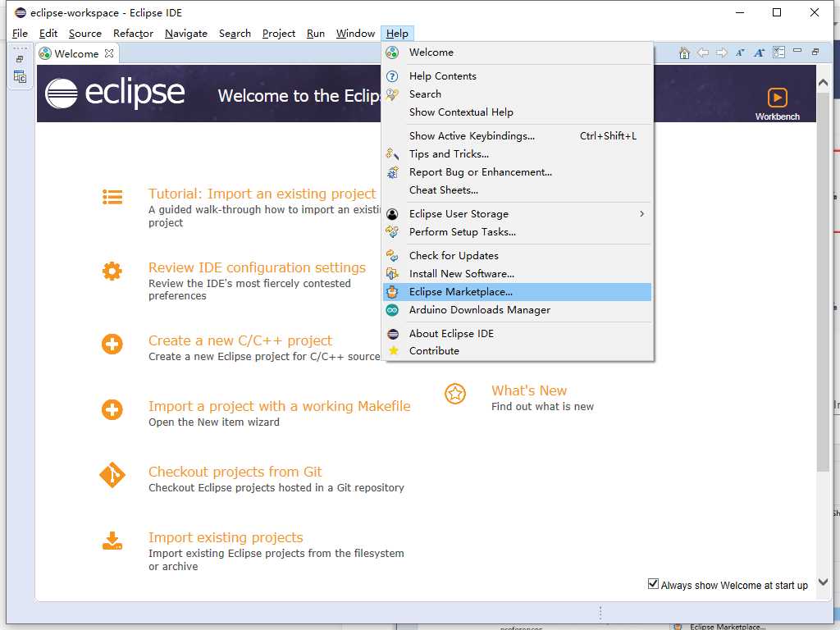Open the Edit menu
Viewport: 840px width, 630px height.
(48, 33)
